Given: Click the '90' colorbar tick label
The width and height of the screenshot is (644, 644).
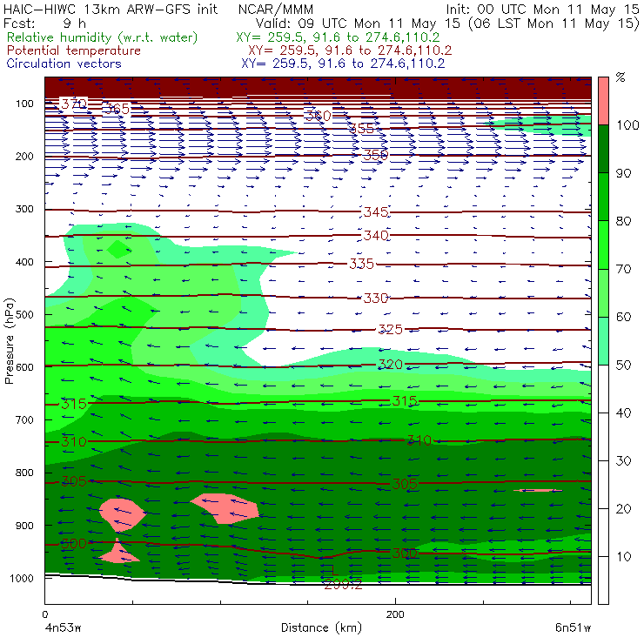Looking at the screenshot, I should (623, 173).
